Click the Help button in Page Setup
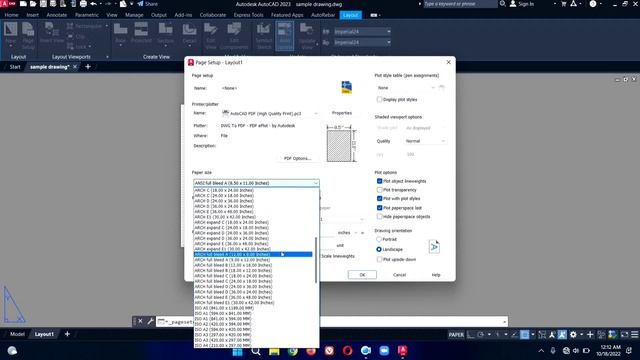The image size is (640, 360). tap(436, 275)
